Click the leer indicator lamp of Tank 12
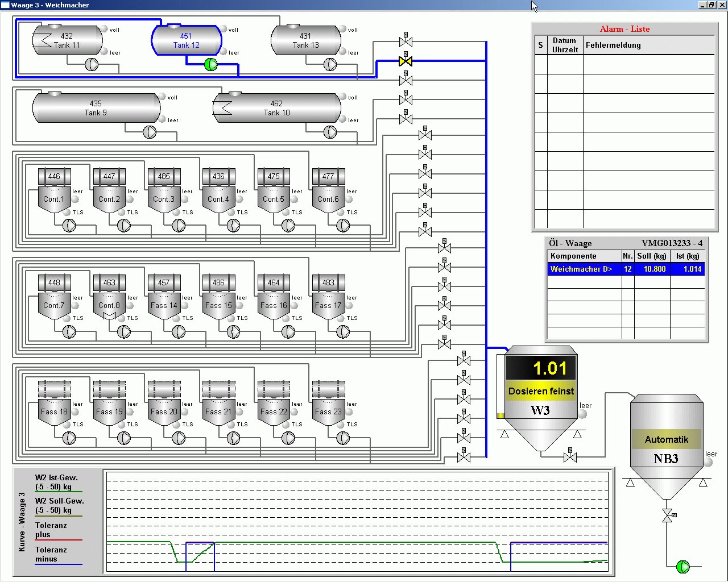Viewport: 728px width, 582px height. (x=224, y=52)
